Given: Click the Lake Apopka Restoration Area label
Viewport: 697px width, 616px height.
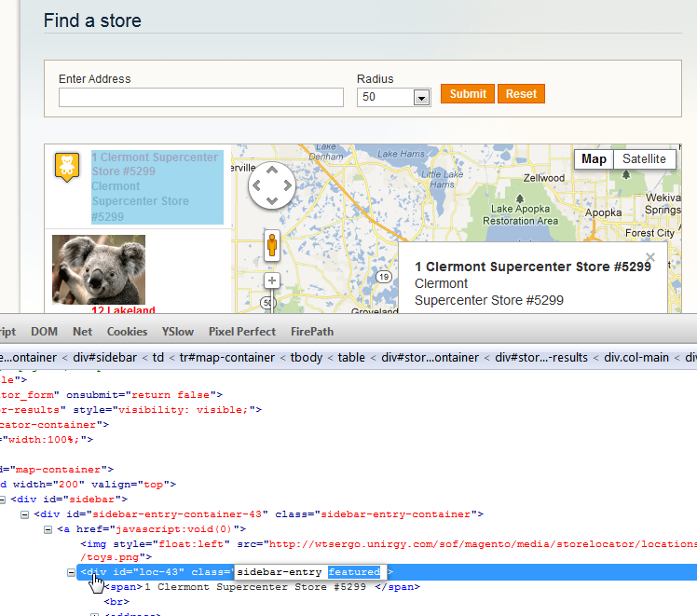Looking at the screenshot, I should [520, 214].
